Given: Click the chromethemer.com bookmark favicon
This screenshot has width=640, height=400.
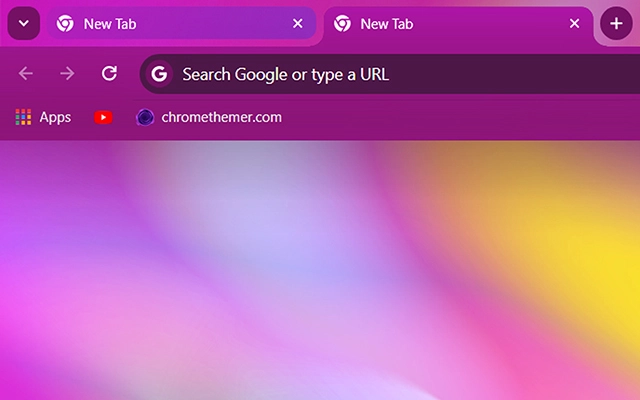Looking at the screenshot, I should (x=145, y=117).
